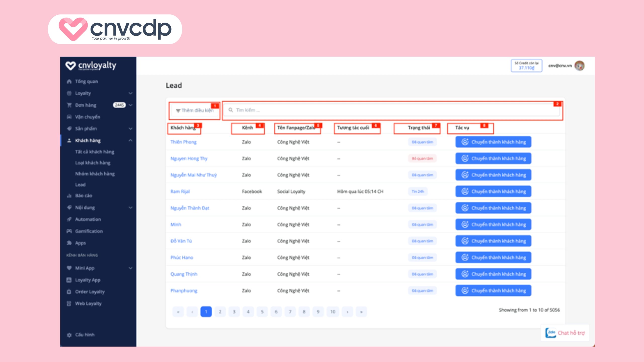Expand the Sản phẩm menu chevron

[x=131, y=129]
